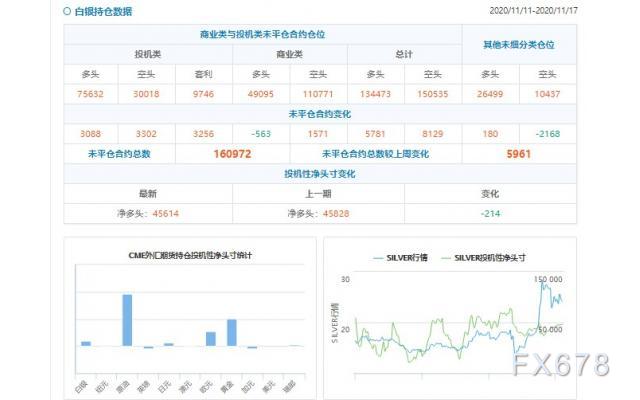
Task: Click the 多头 header under 投机类
Action: (x=90, y=74)
